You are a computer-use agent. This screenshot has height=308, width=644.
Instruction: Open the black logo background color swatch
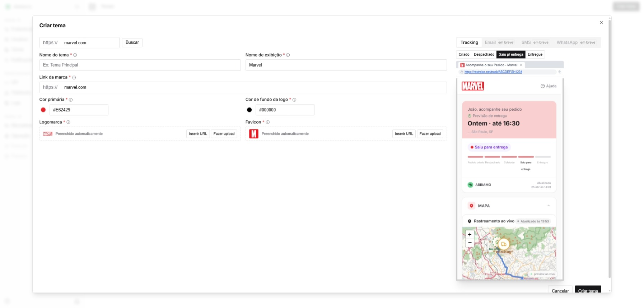click(x=249, y=110)
